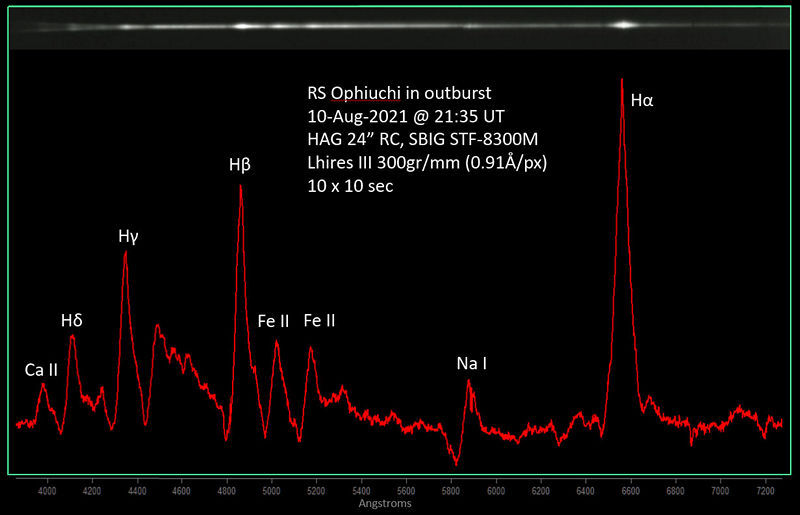Click the Hβ bright spot in the spectrum strip
This screenshot has width=800, height=515.
tap(242, 26)
